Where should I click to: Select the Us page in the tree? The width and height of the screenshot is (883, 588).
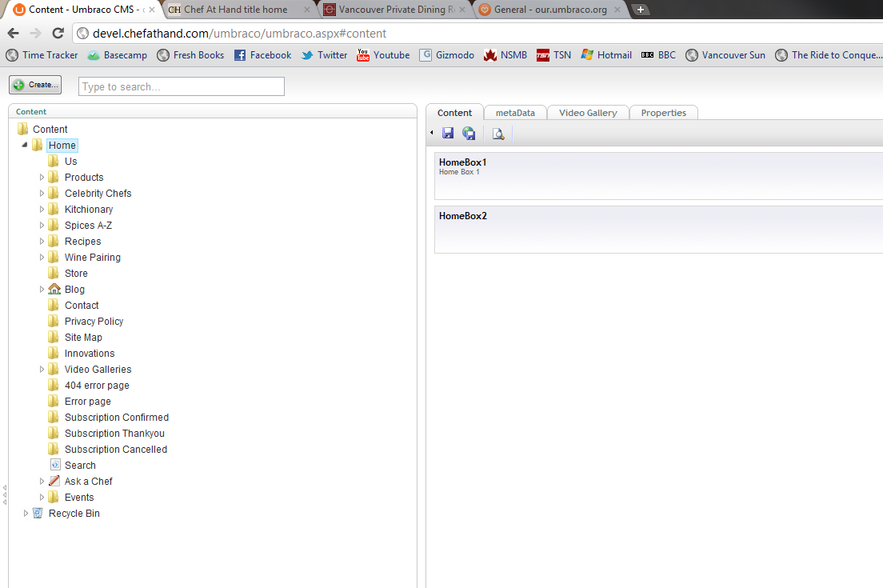click(x=70, y=161)
